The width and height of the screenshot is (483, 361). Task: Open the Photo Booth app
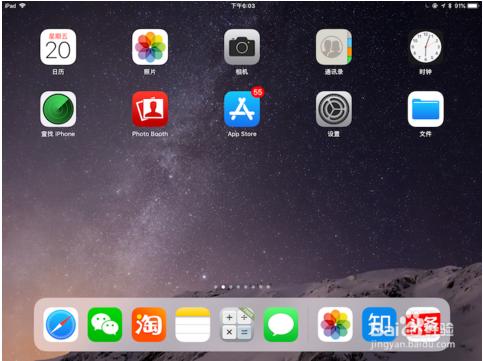pos(150,109)
